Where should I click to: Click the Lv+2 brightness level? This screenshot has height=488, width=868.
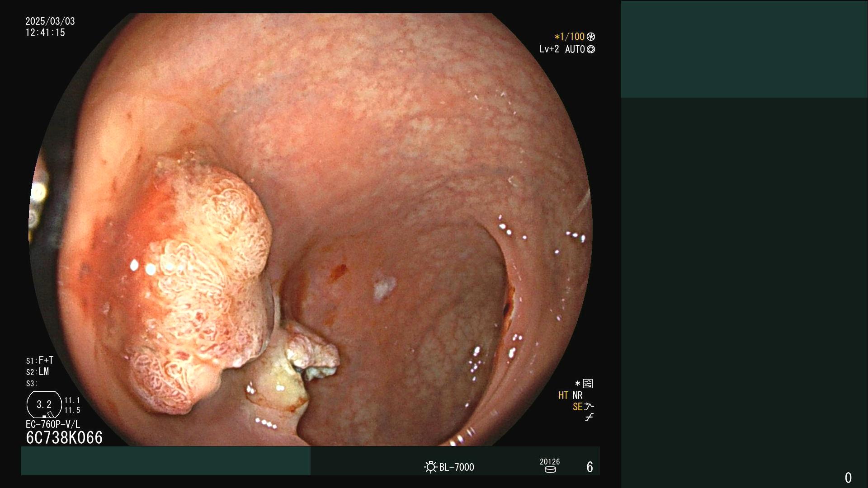click(549, 49)
